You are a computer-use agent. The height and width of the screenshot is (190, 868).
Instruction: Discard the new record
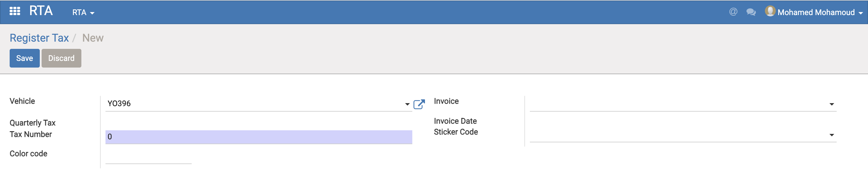pos(61,58)
